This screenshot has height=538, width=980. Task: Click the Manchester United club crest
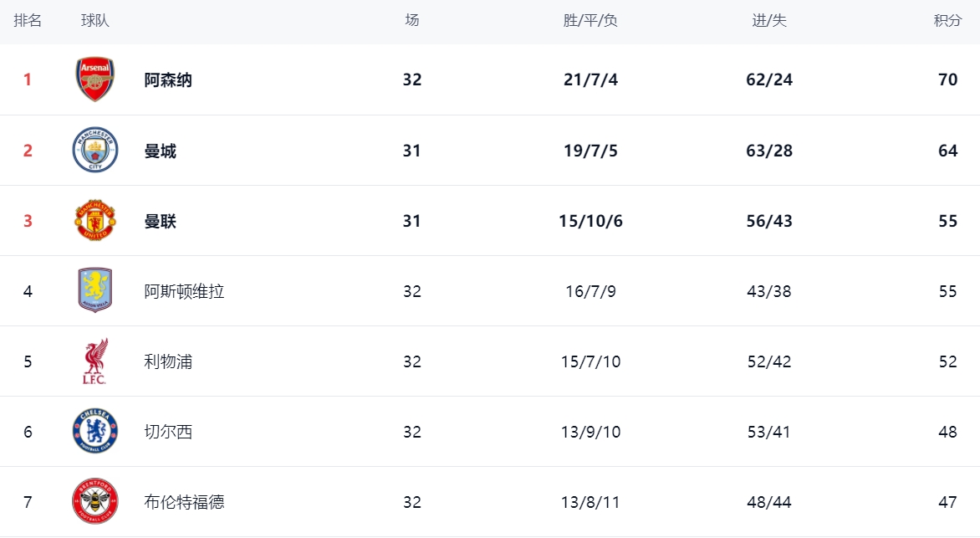[x=94, y=221]
